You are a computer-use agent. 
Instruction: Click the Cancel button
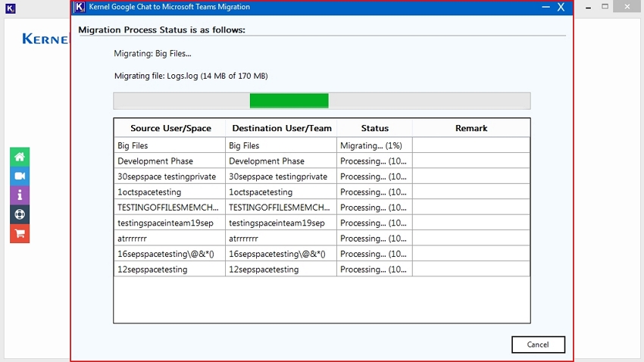[x=538, y=345]
